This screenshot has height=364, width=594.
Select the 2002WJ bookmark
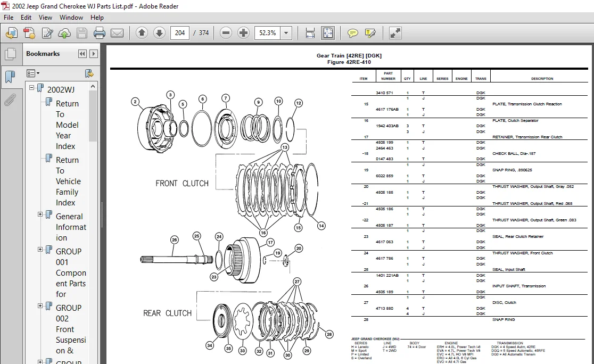pyautogui.click(x=61, y=90)
